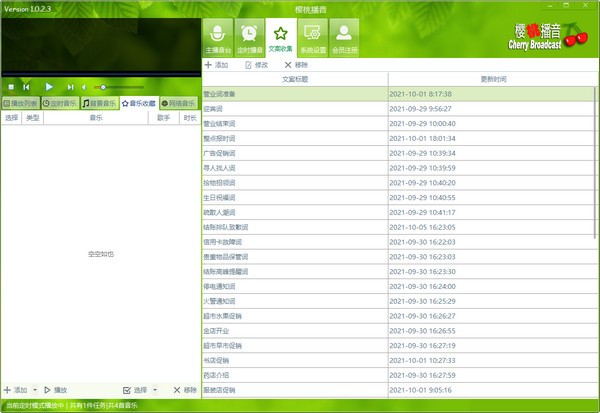Mute audio via the speaker icon
600x413 pixels.
(84, 87)
